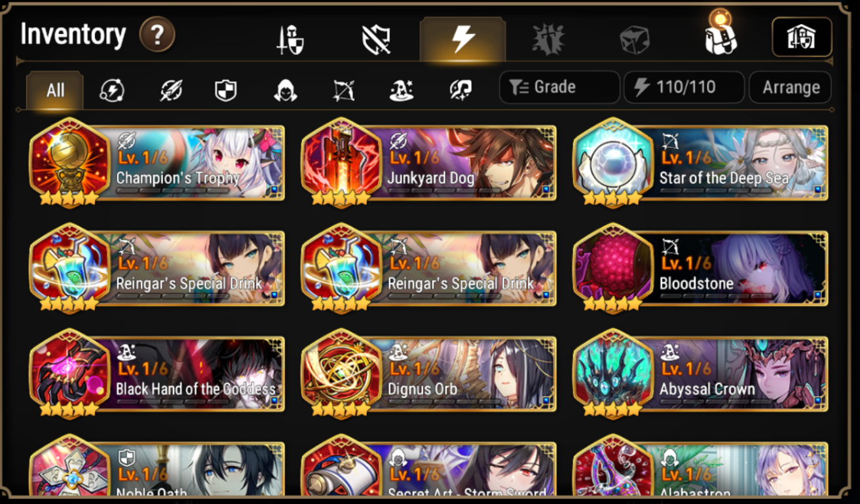
Task: Select the lightning bolt artifact tab
Action: [462, 39]
